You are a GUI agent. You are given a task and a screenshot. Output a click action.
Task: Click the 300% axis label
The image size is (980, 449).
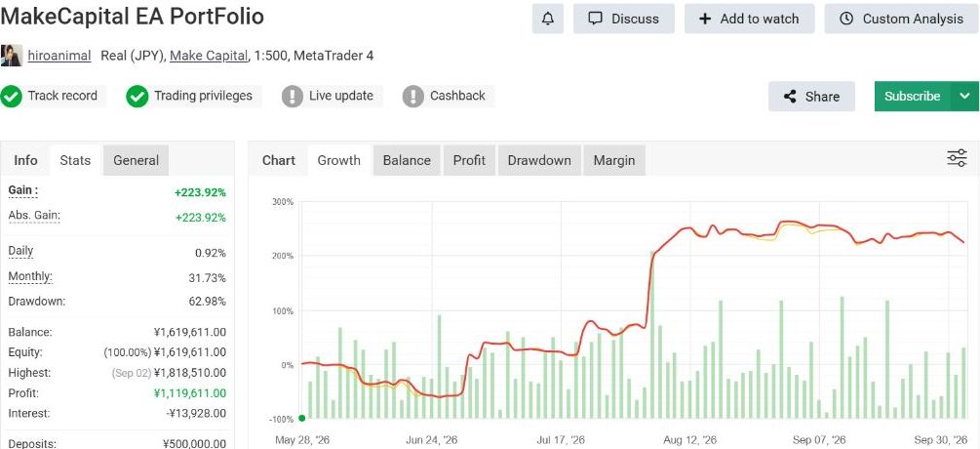283,202
